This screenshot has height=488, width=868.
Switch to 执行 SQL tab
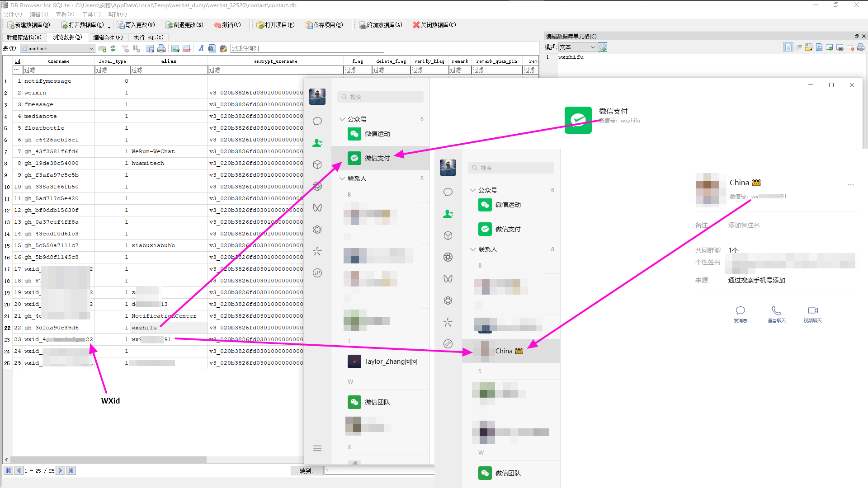click(148, 38)
